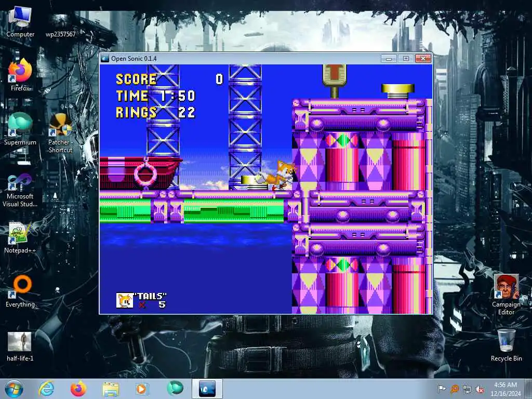Viewport: 532px width, 399px height.
Task: Click the pink ring hanging on the red platform
Action: click(x=145, y=174)
